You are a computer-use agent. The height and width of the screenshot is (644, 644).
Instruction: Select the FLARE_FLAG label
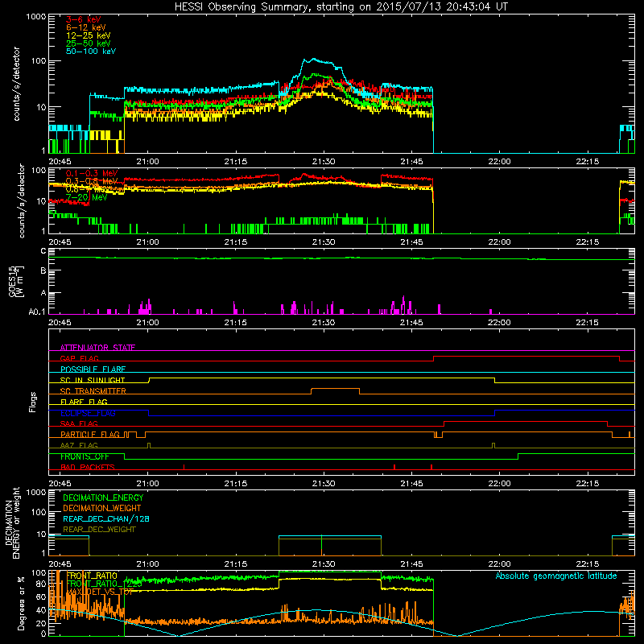point(84,402)
